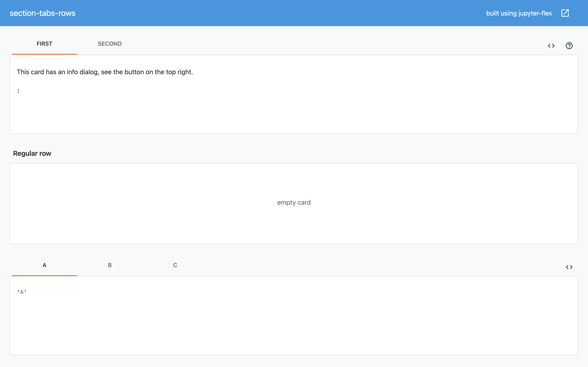The image size is (588, 367).
Task: Show source code for the FIRST card
Action: click(x=551, y=46)
